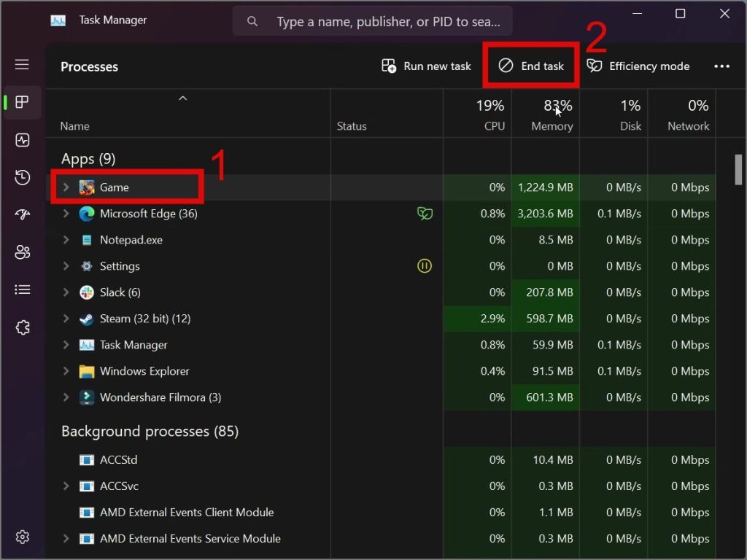Open Task Manager settings gear

click(23, 537)
